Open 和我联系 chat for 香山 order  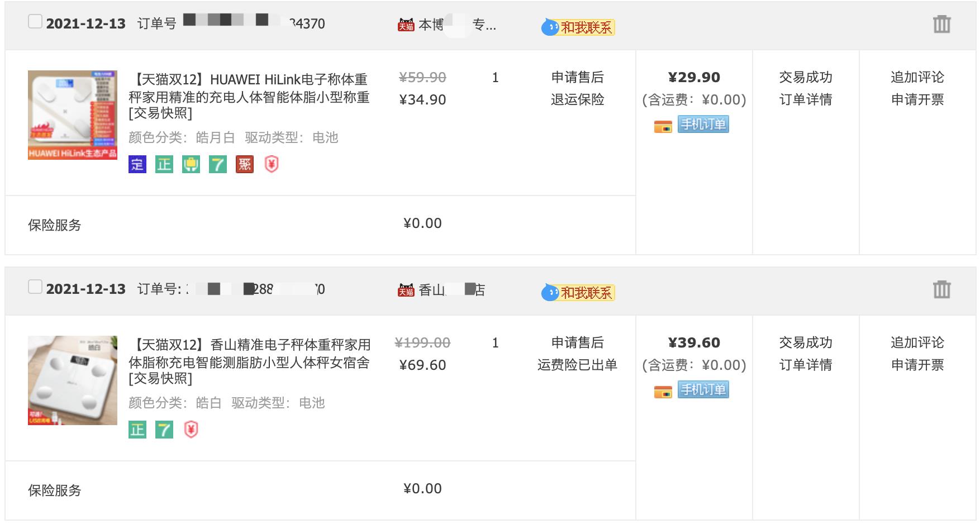tap(578, 292)
